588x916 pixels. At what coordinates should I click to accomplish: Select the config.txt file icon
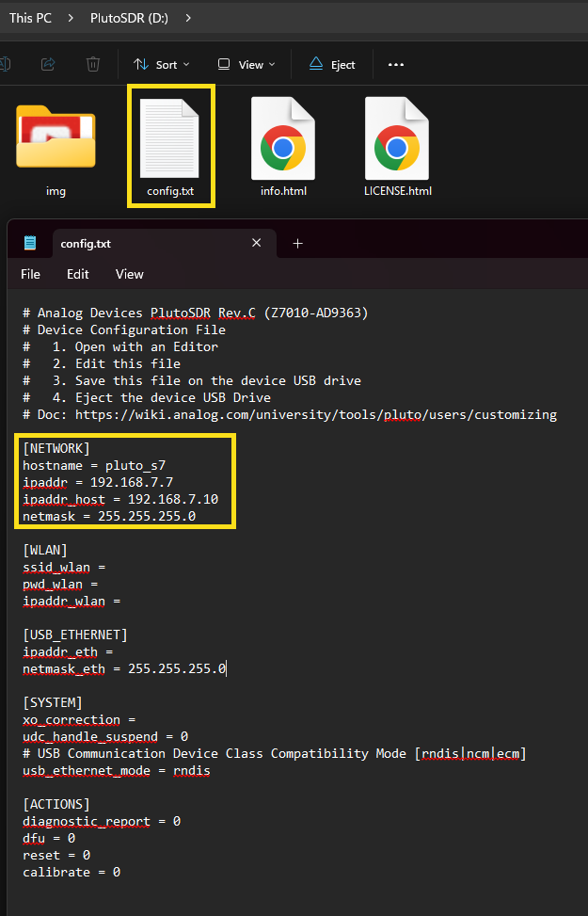[x=170, y=141]
